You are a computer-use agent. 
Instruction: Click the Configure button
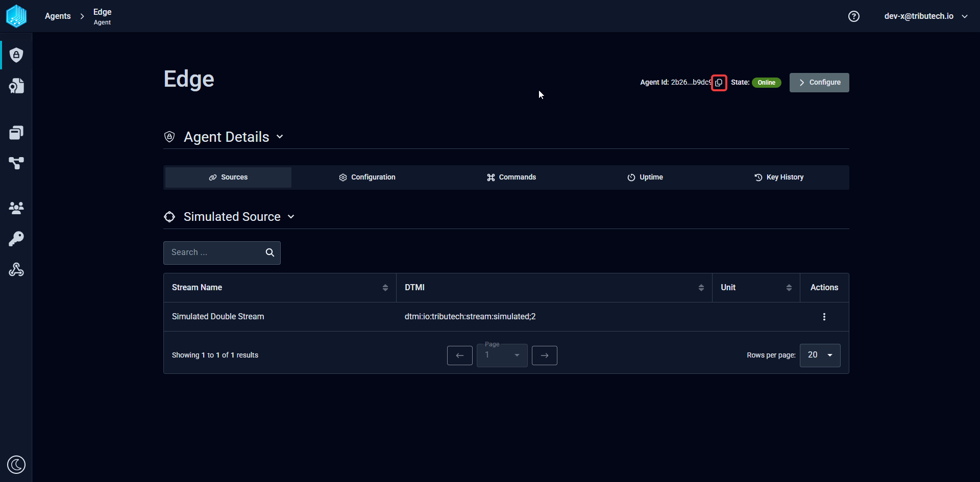click(x=819, y=83)
